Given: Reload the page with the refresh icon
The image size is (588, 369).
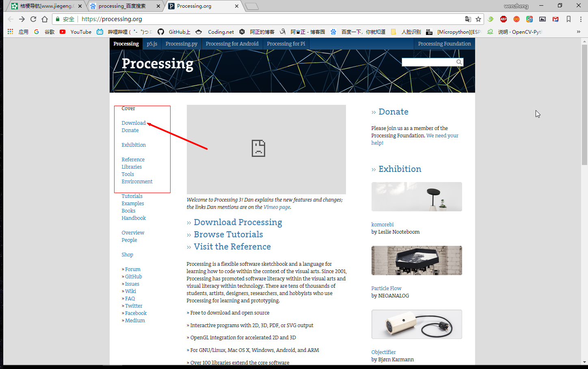Looking at the screenshot, I should pos(33,19).
